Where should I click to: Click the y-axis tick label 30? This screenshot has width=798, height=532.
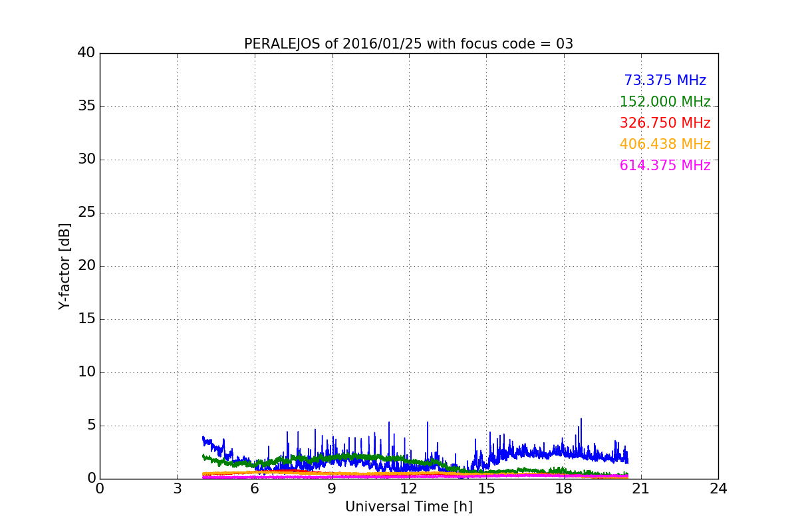click(x=86, y=159)
